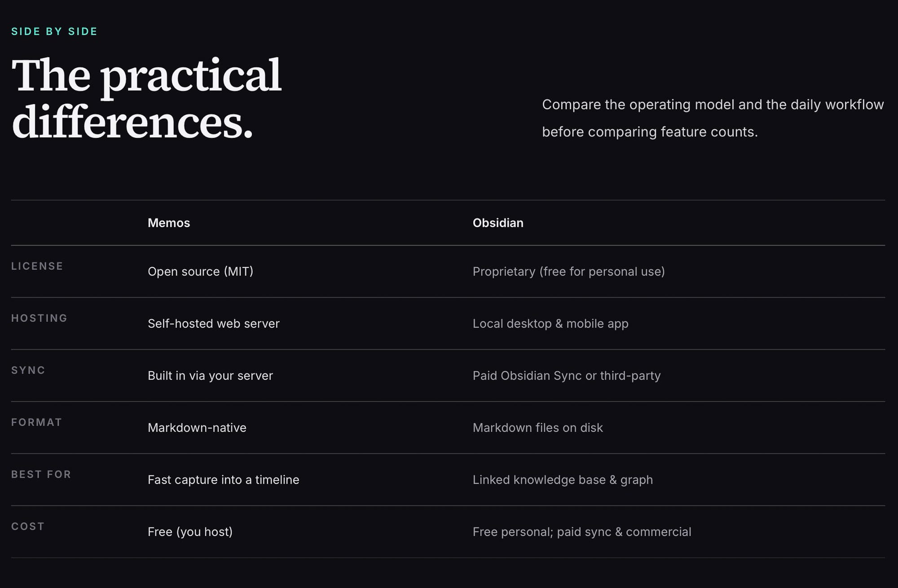Select the LICENSE row label
Screen dimensions: 898x588
[x=37, y=266]
